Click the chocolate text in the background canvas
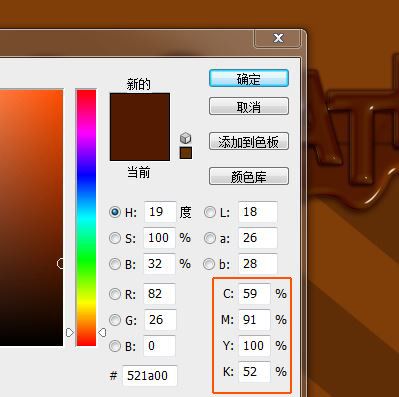Image resolution: width=399 pixels, height=397 pixels. [x=353, y=133]
